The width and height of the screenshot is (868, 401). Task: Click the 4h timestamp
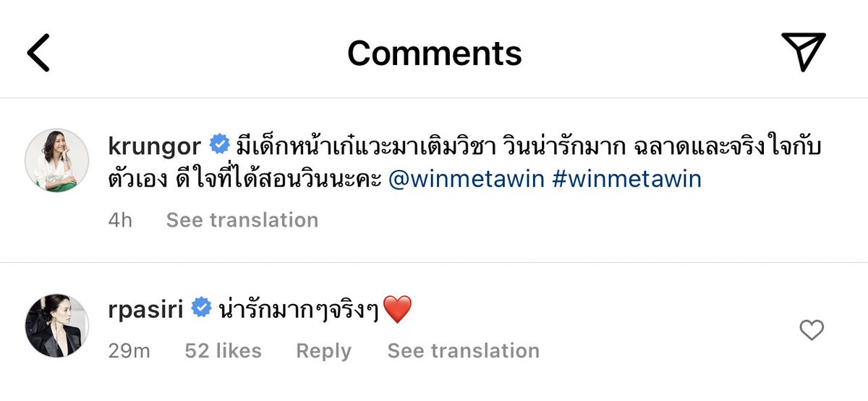click(120, 220)
